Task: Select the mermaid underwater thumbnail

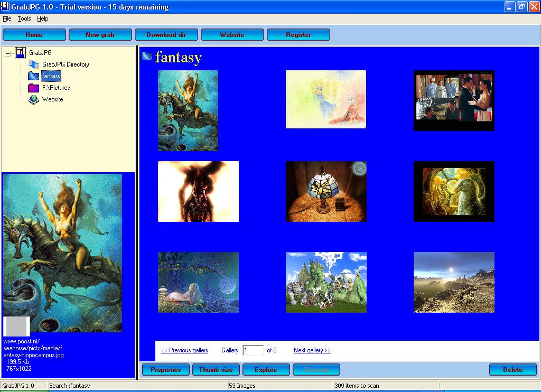Action: pyautogui.click(x=199, y=282)
